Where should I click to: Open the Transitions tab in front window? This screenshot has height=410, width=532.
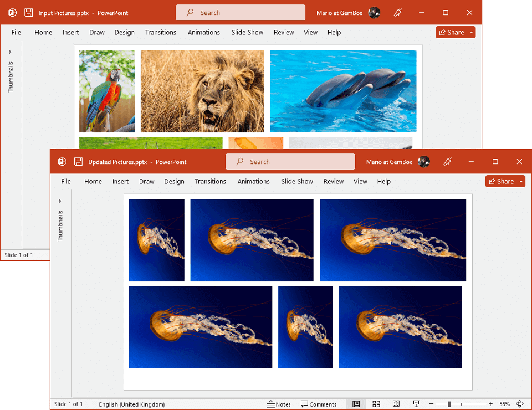click(x=210, y=181)
